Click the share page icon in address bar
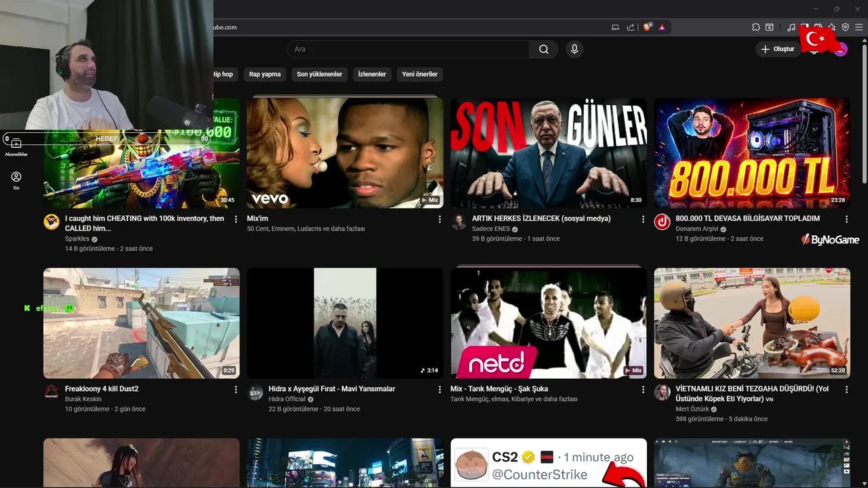This screenshot has width=868, height=488. 631,27
